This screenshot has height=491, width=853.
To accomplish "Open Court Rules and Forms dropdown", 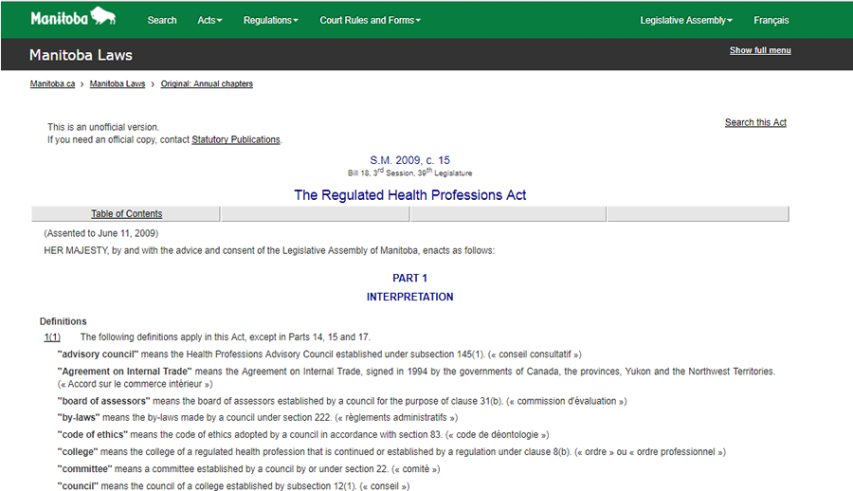I will coord(370,20).
